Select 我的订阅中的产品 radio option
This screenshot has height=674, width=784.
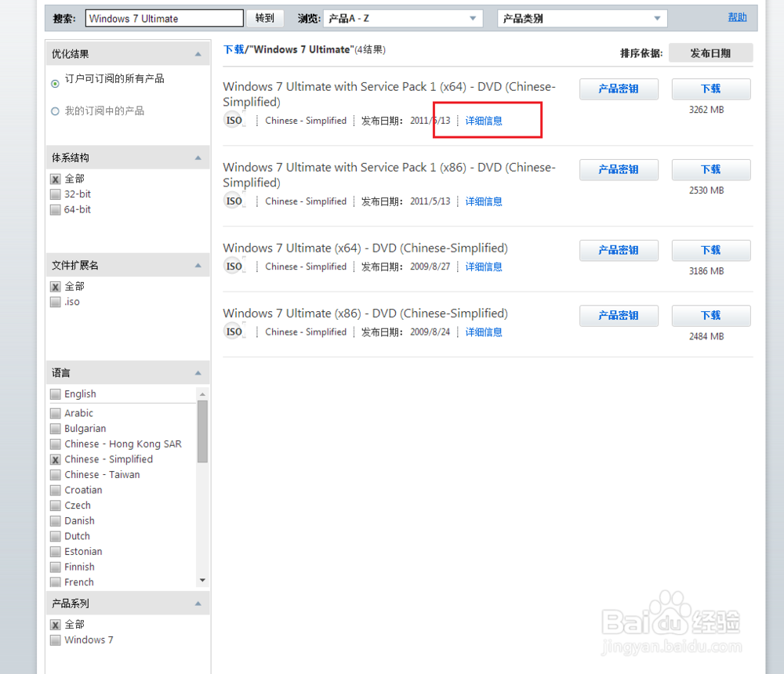coord(55,111)
